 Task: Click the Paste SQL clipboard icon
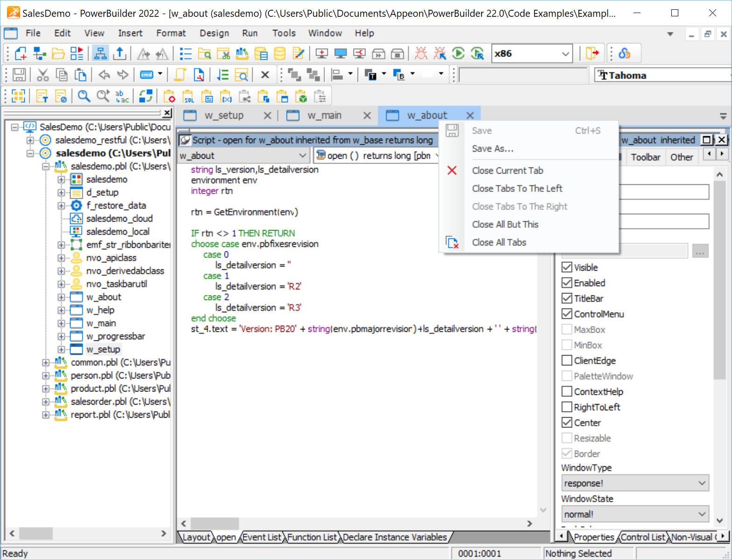pyautogui.click(x=189, y=96)
